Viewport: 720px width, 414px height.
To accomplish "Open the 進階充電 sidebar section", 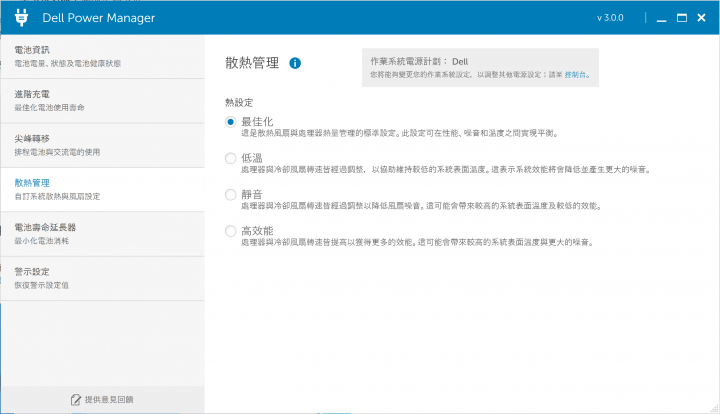I will click(102, 101).
